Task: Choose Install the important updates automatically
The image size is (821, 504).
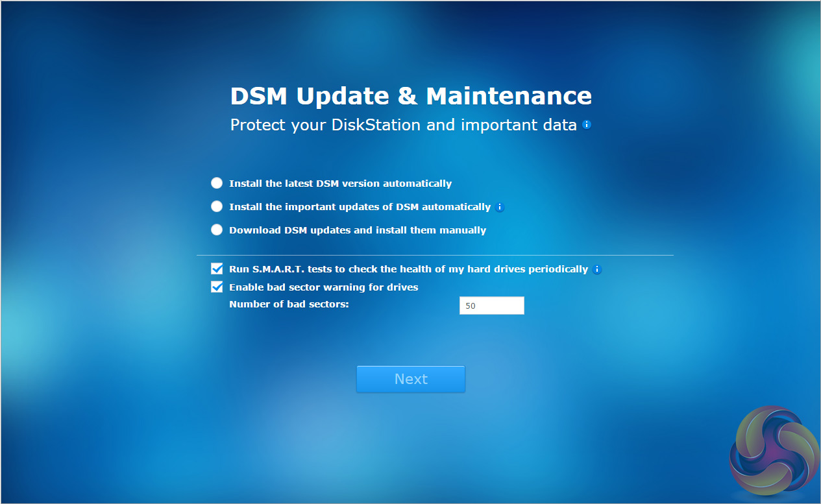Action: [217, 206]
